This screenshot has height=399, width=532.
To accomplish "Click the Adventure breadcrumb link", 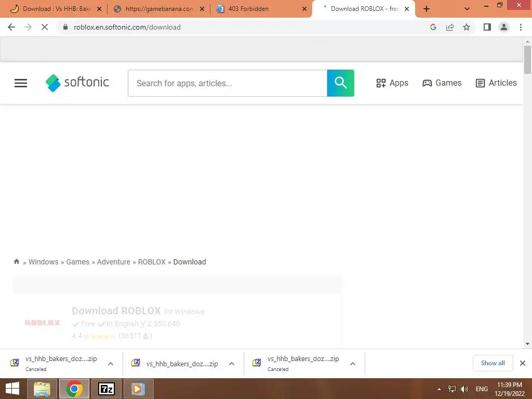I will coord(114,262).
